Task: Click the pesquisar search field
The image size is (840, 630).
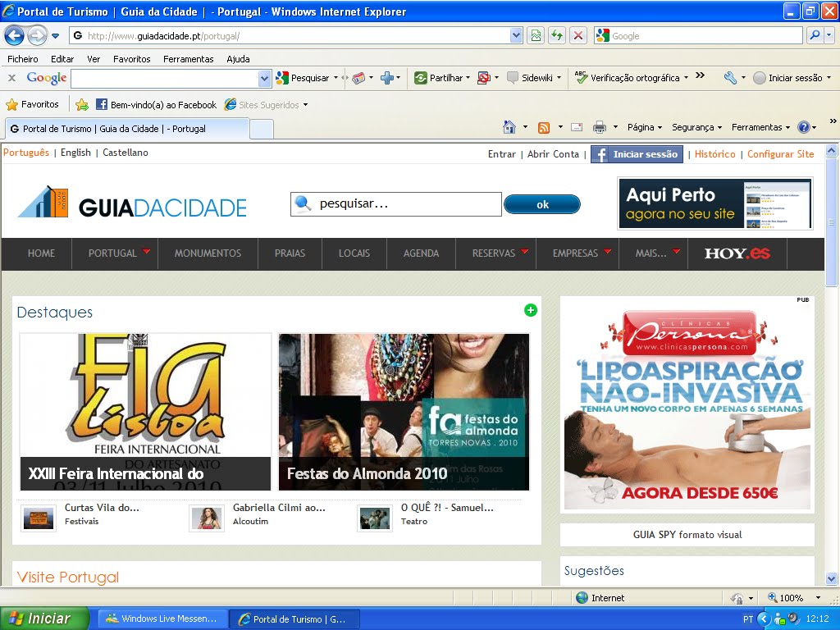Action: pyautogui.click(x=396, y=204)
